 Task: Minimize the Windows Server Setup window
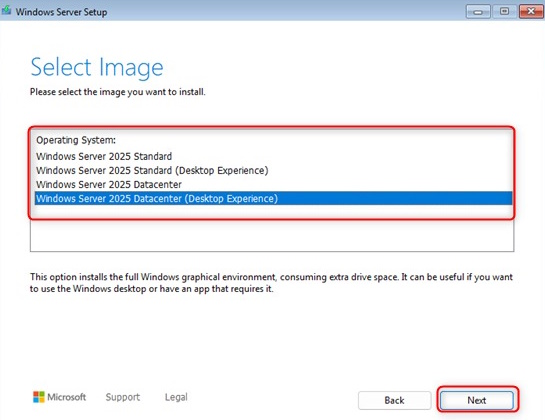(478, 11)
